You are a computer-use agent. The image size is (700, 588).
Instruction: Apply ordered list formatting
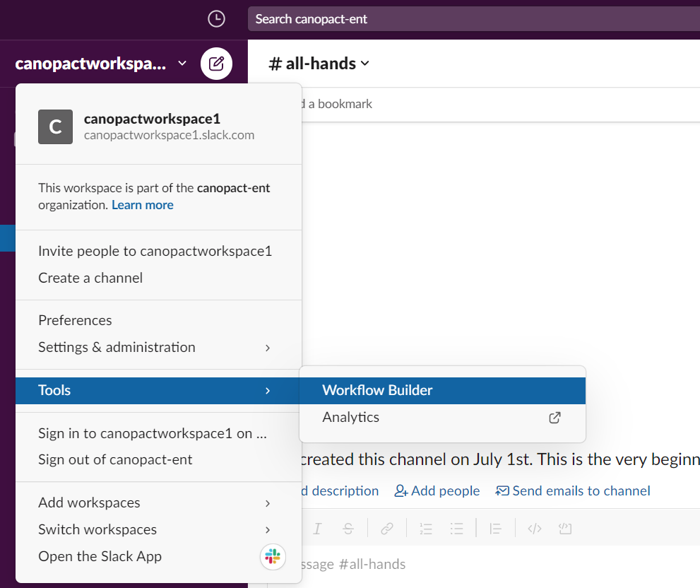426,529
